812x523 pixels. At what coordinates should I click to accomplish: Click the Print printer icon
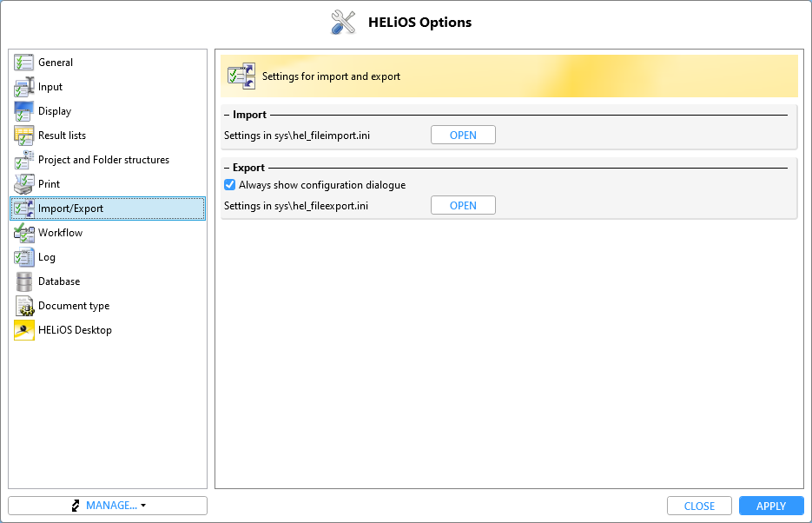[x=23, y=184]
